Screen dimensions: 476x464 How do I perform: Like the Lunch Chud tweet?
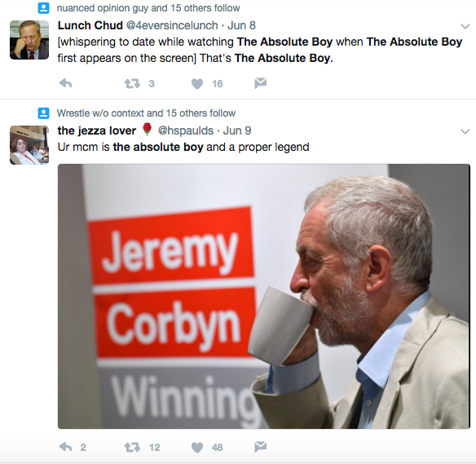197,84
